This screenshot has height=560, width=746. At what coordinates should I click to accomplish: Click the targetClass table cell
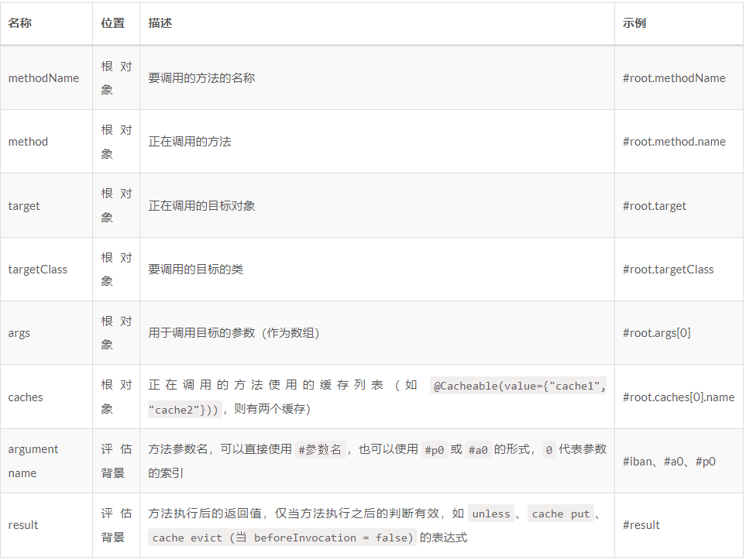coord(32,269)
